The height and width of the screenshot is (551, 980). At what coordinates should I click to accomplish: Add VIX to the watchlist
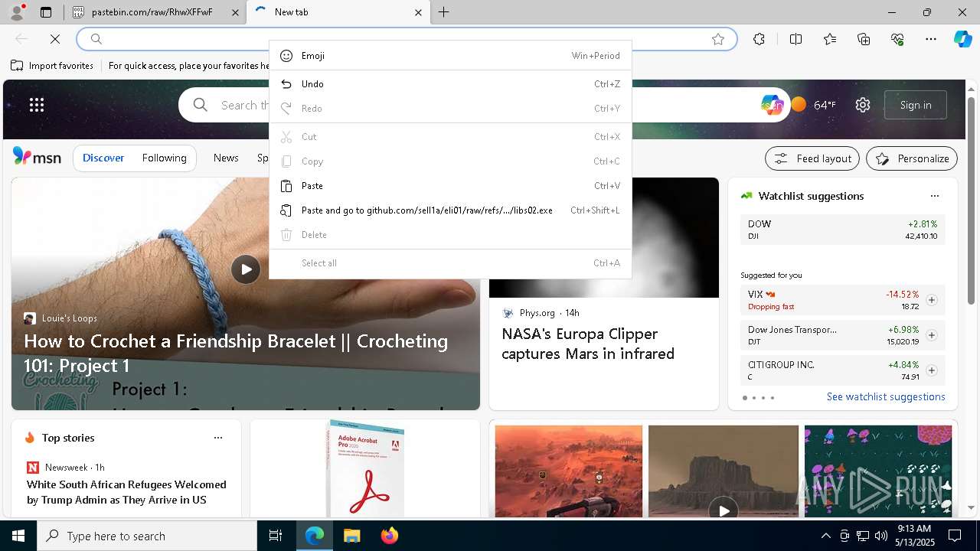tap(932, 300)
